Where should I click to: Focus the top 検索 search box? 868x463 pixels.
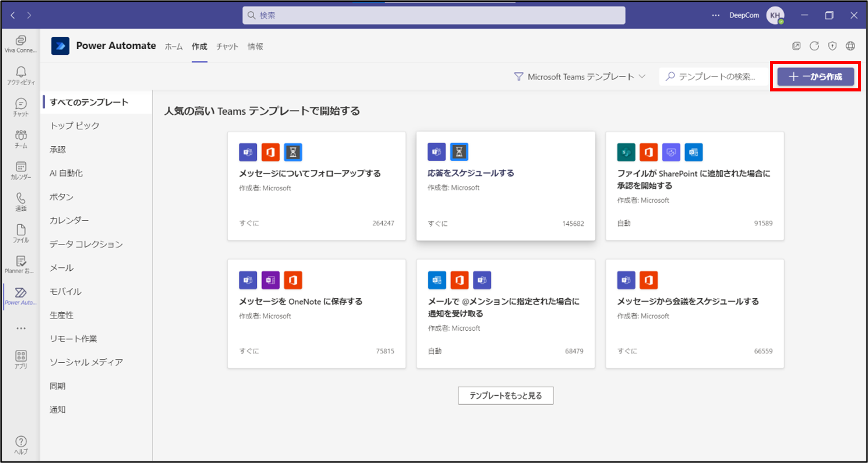tap(434, 15)
